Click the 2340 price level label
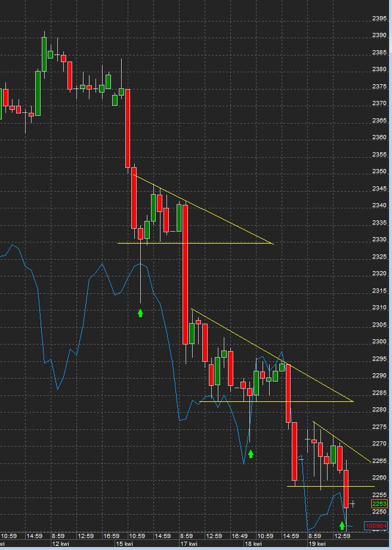Image resolution: width=392 pixels, height=550 pixels. pos(379,205)
